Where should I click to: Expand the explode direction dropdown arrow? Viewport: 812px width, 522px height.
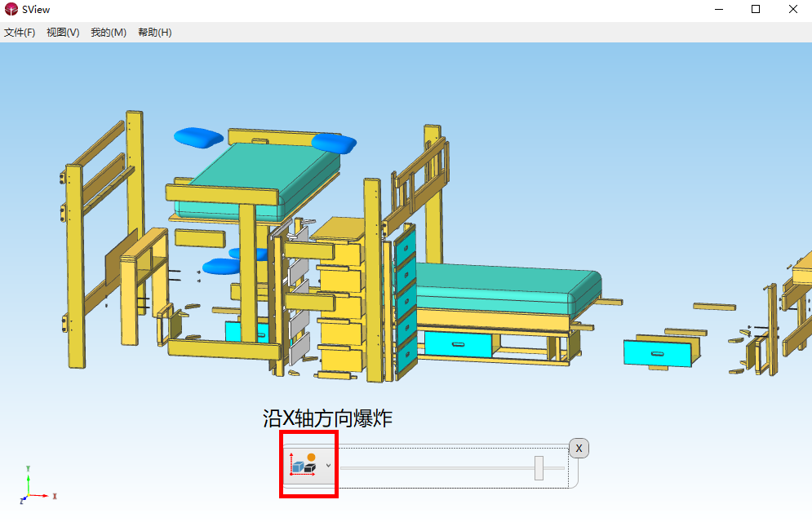328,466
